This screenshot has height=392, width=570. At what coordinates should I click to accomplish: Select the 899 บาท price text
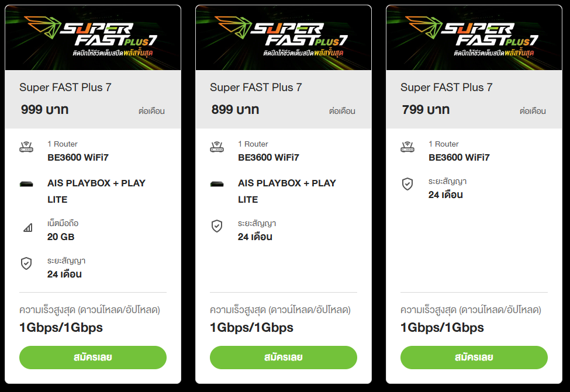tap(235, 109)
